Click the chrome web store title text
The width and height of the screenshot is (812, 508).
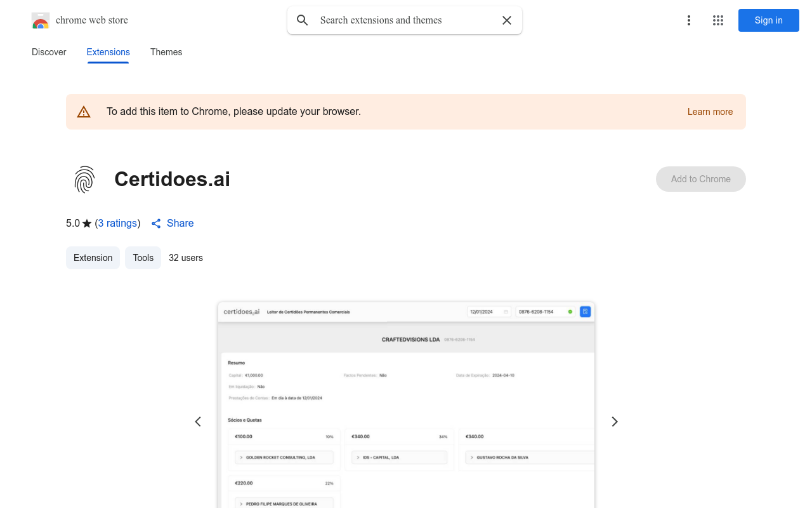[x=92, y=20]
